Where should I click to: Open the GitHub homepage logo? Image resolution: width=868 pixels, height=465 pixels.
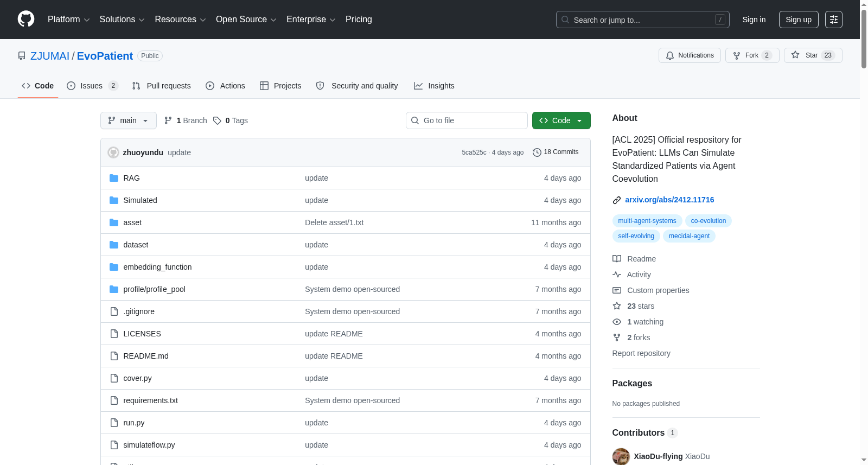(x=26, y=19)
